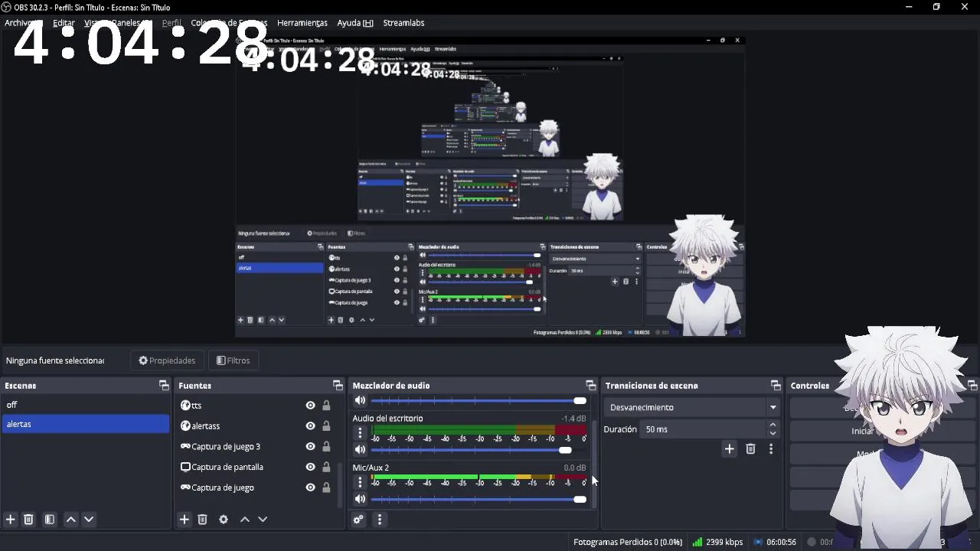This screenshot has height=551, width=980.
Task: Click the Propiedades button
Action: pyautogui.click(x=167, y=360)
